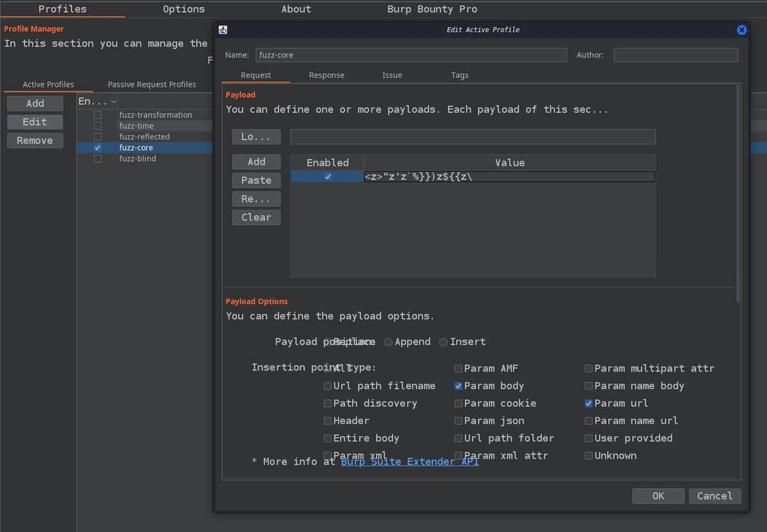Image resolution: width=767 pixels, height=532 pixels.
Task: Select the payload value cell <z>"z'z`%}})z${{z\
Action: (x=509, y=177)
